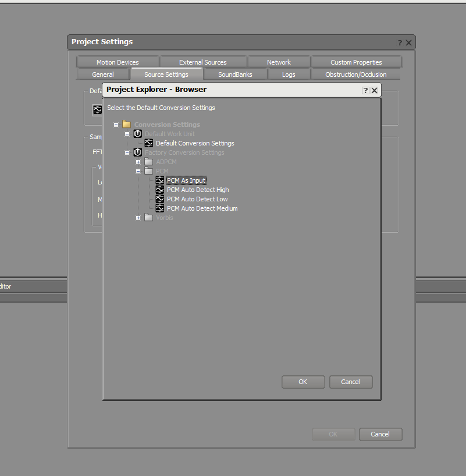
Task: Collapse the PCM tree node
Action: pyautogui.click(x=138, y=171)
